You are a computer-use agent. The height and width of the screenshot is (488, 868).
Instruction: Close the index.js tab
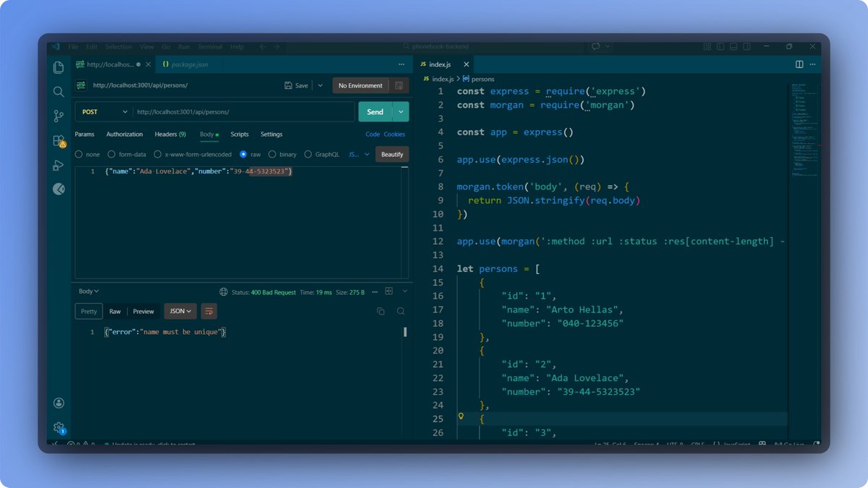coord(466,64)
